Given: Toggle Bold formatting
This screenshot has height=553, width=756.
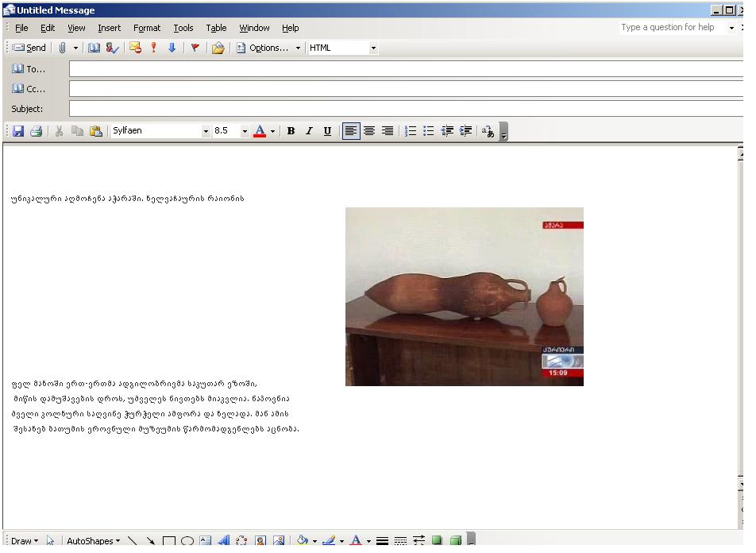Looking at the screenshot, I should click(291, 131).
